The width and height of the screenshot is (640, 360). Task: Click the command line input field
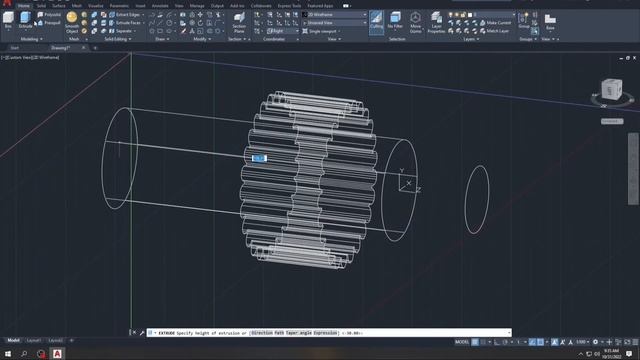[329, 333]
